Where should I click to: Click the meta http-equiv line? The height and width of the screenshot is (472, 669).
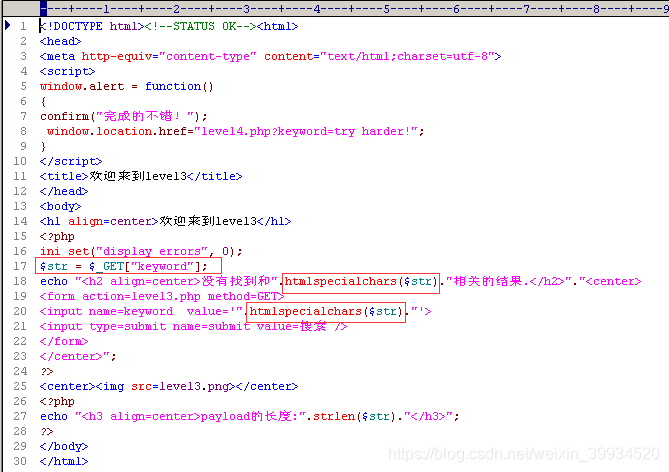click(270, 56)
